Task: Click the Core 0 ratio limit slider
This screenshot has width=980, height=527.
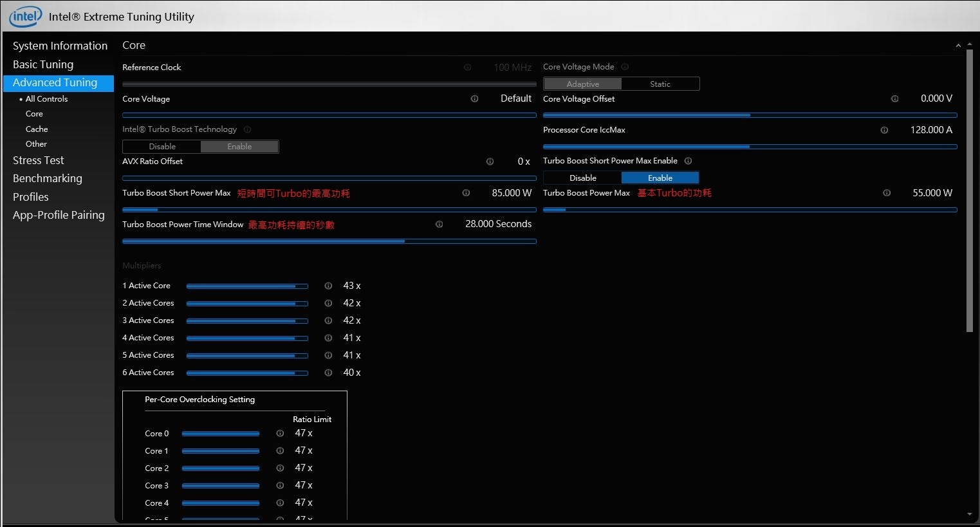Action: pos(221,434)
